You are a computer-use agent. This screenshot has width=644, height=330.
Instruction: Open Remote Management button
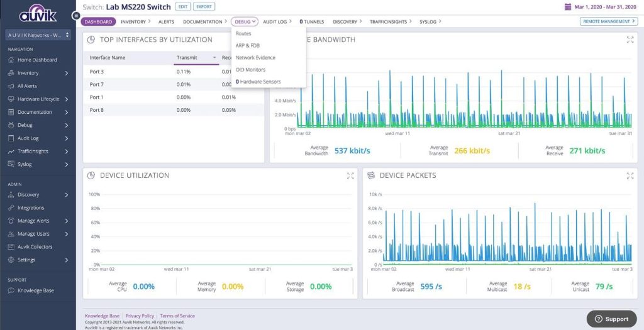[x=609, y=21]
